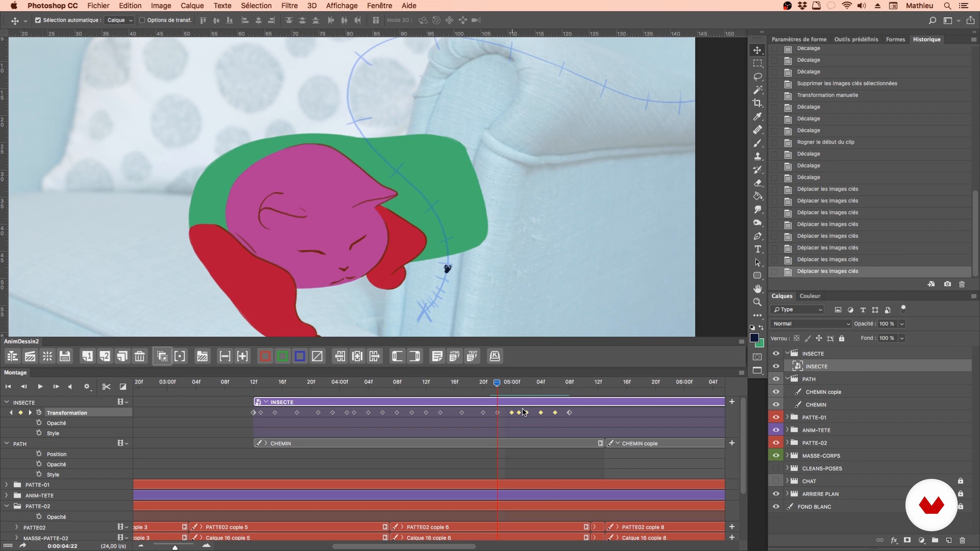The height and width of the screenshot is (551, 980).
Task: Click the AnimDessin2 delete frame trash icon
Action: click(140, 356)
